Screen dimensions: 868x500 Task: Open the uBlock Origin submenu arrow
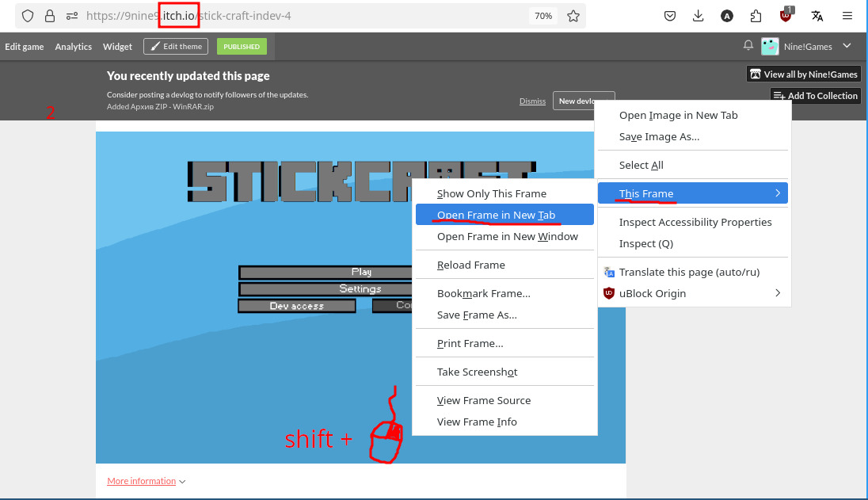click(x=778, y=293)
